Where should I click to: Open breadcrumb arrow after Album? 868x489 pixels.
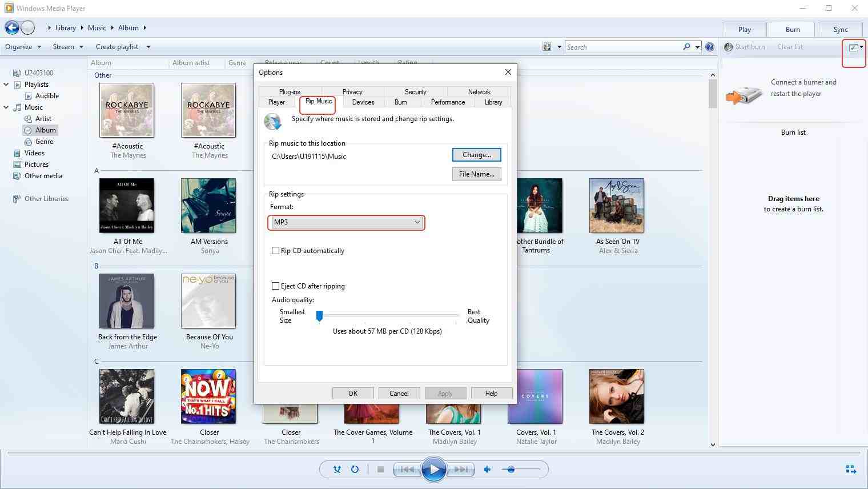tap(145, 27)
